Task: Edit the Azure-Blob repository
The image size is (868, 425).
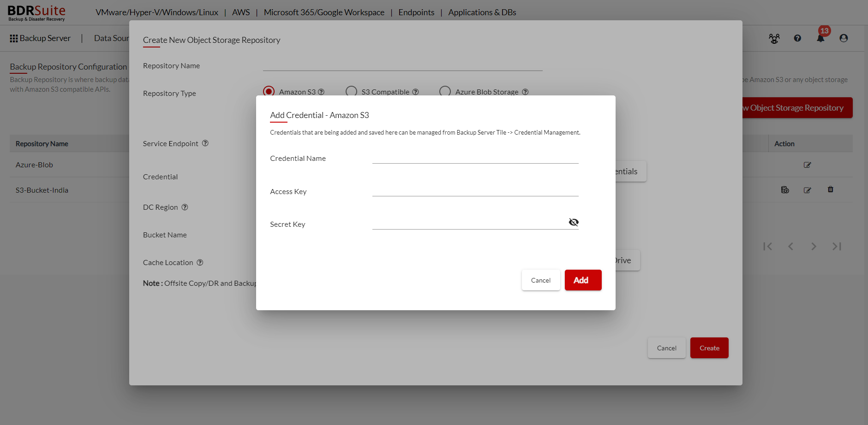Action: [x=807, y=165]
